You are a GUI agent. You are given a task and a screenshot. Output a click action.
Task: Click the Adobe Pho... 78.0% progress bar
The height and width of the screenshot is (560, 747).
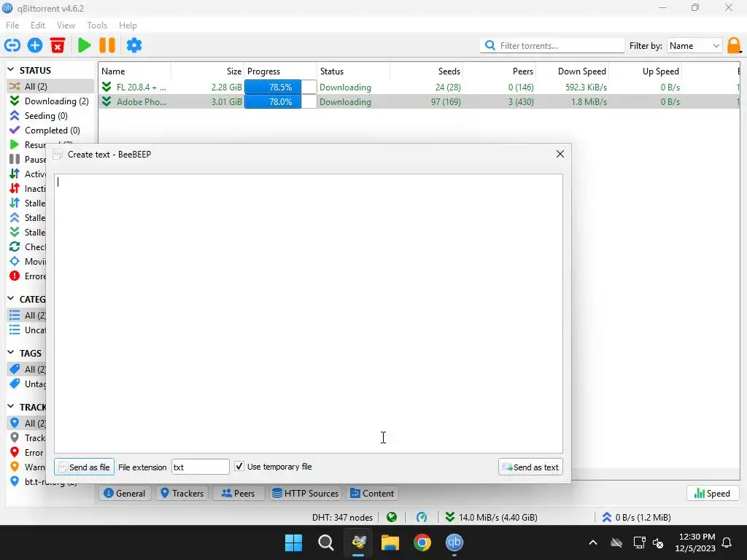[280, 101]
